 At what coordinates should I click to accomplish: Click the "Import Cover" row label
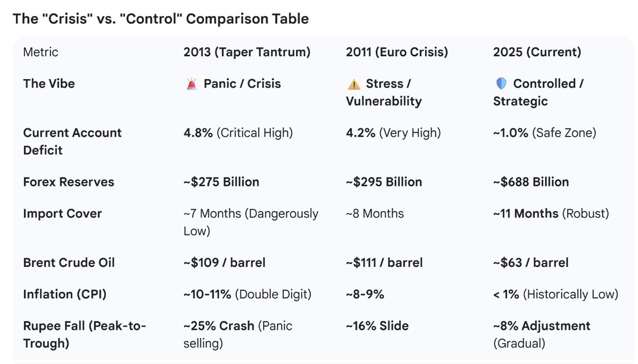(x=62, y=214)
